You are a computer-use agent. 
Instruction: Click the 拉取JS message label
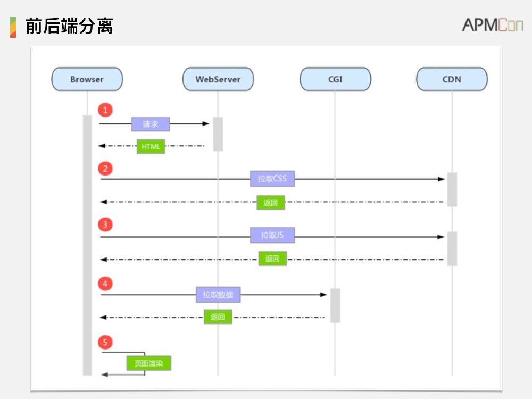coord(272,235)
